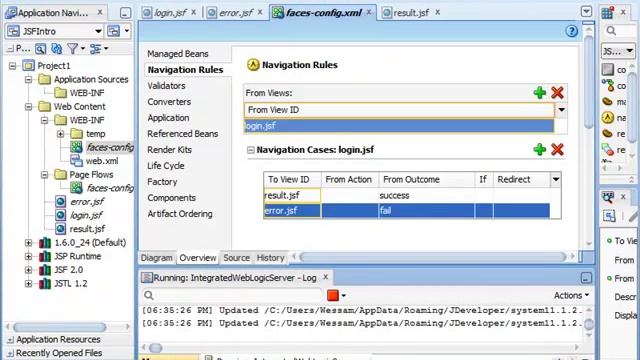Add a new From View with the green plus

(x=540, y=93)
